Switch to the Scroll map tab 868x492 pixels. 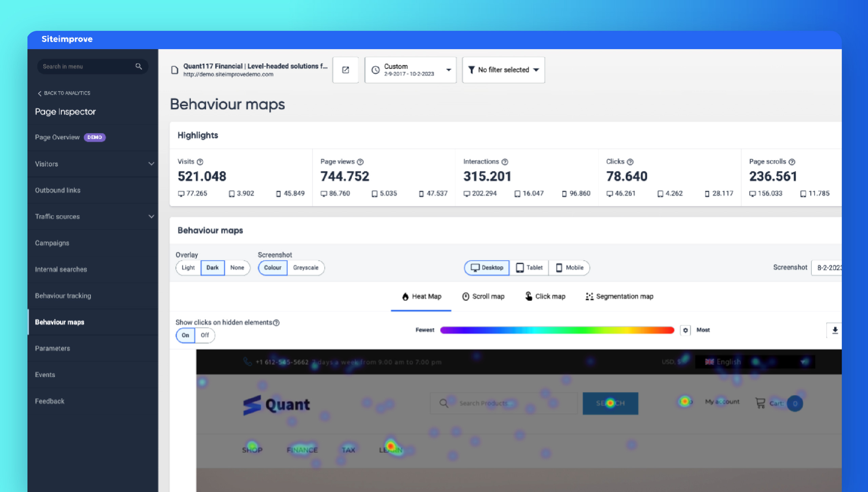pos(484,296)
